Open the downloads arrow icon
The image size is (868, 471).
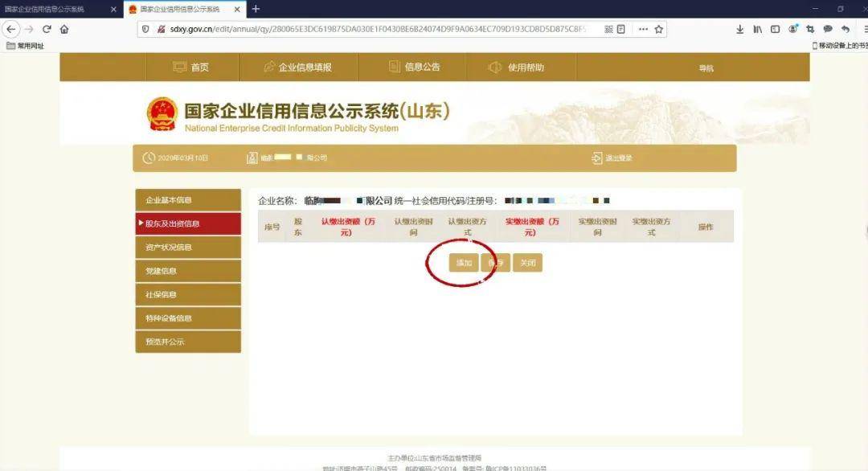[740, 29]
